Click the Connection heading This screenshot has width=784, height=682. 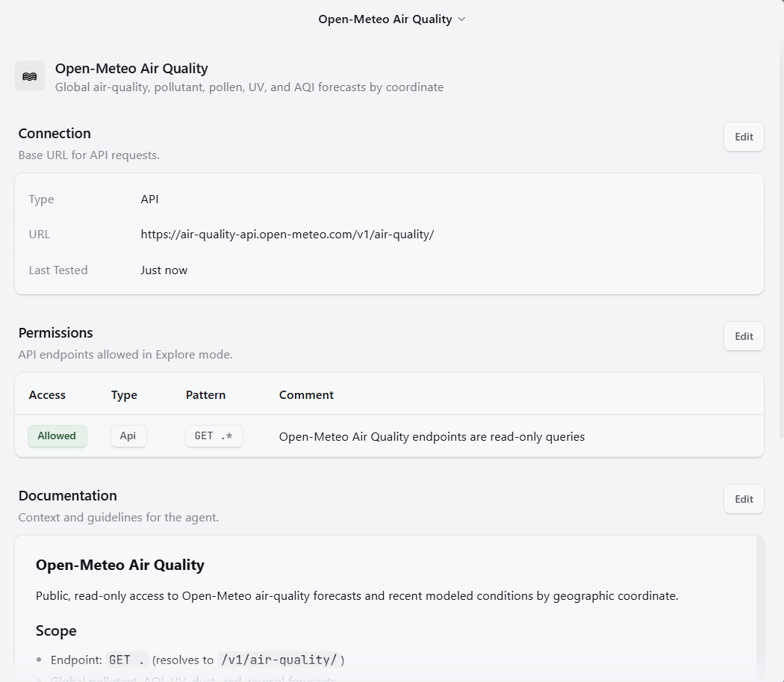[x=55, y=133]
